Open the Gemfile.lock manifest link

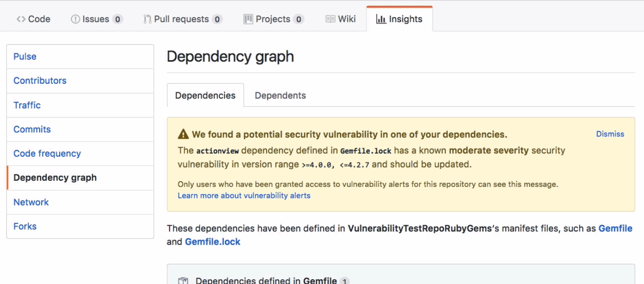pos(212,241)
